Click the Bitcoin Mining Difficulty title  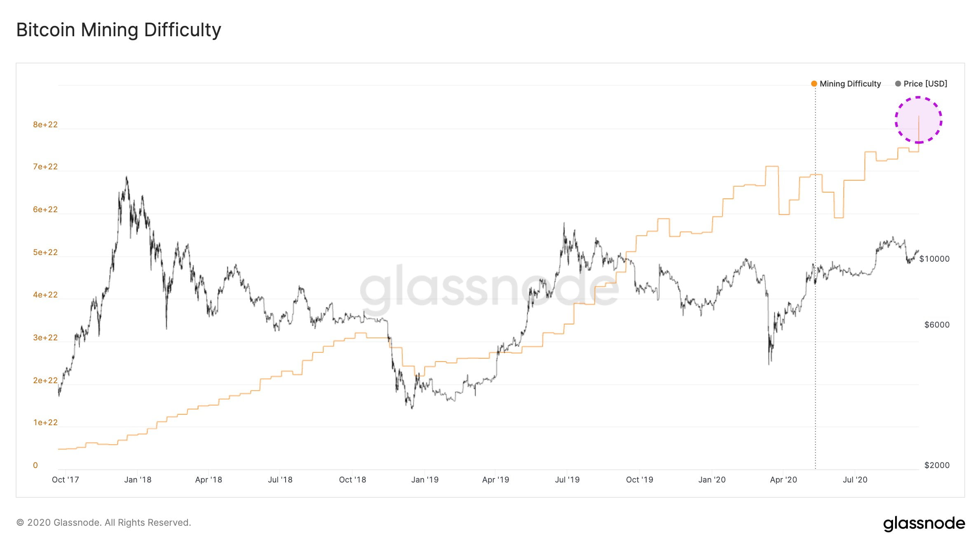click(119, 30)
